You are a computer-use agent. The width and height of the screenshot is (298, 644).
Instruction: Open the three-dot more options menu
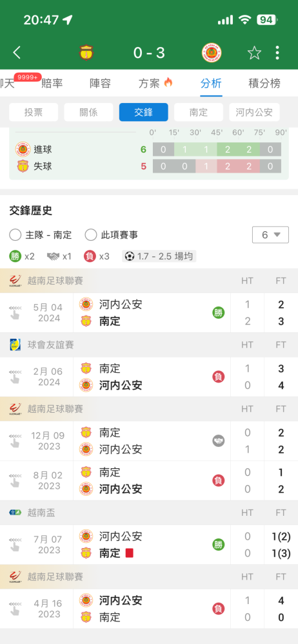(277, 53)
